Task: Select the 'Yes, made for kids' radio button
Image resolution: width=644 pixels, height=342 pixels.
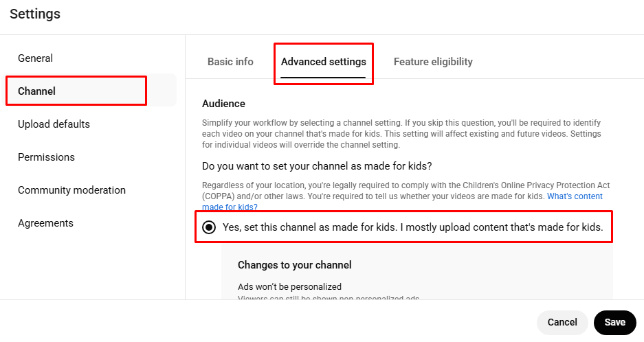Action: pos(208,227)
